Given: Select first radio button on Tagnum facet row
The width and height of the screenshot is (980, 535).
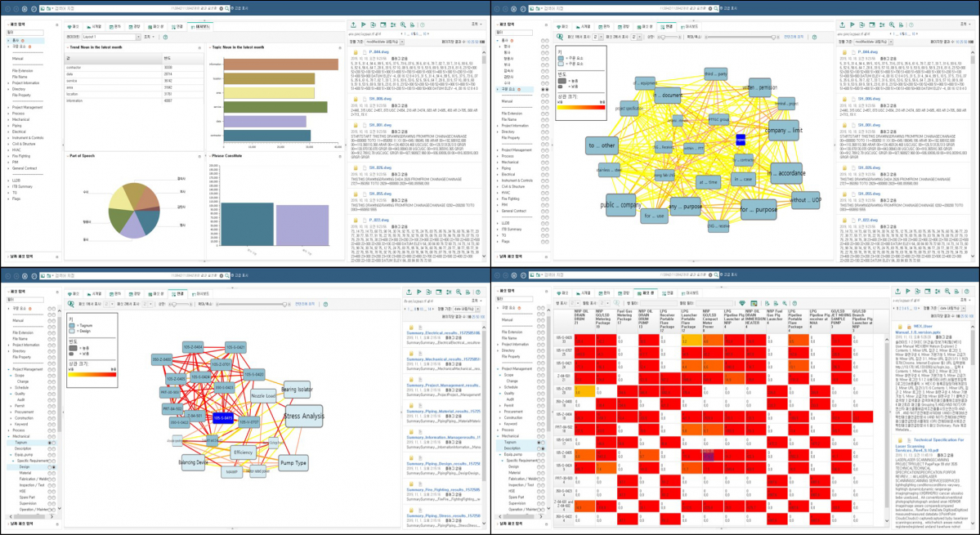Looking at the screenshot, I should 49,442.
